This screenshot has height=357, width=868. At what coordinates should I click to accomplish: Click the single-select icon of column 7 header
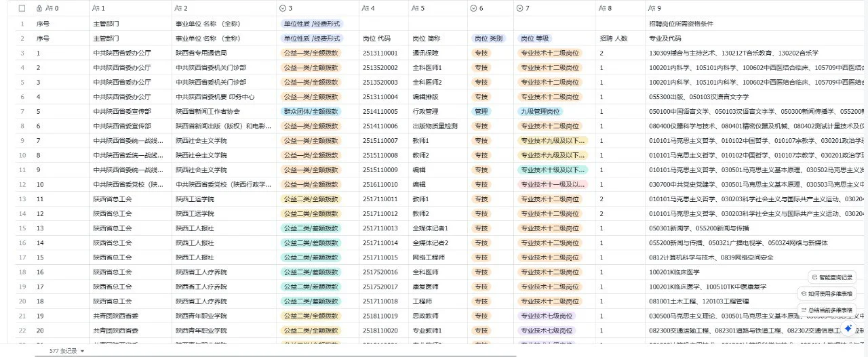(x=519, y=8)
